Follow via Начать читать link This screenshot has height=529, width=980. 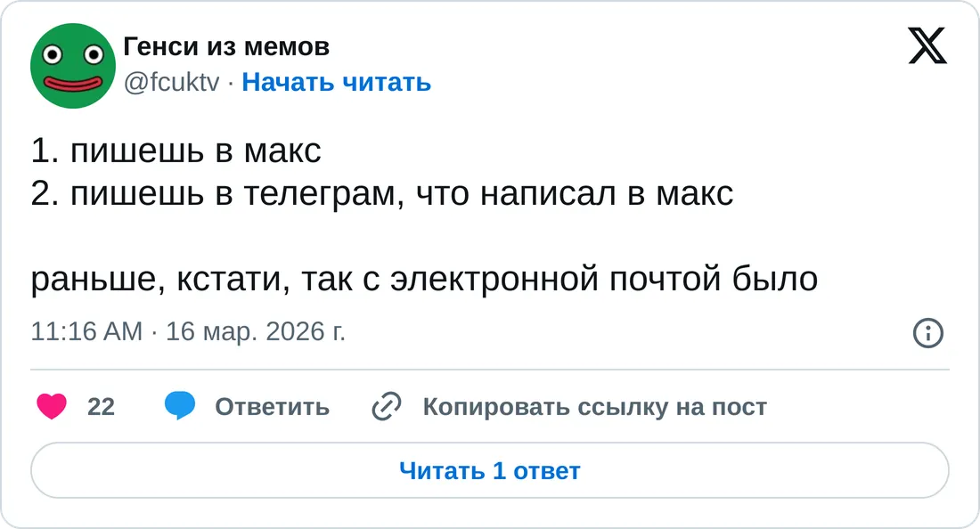(x=337, y=82)
